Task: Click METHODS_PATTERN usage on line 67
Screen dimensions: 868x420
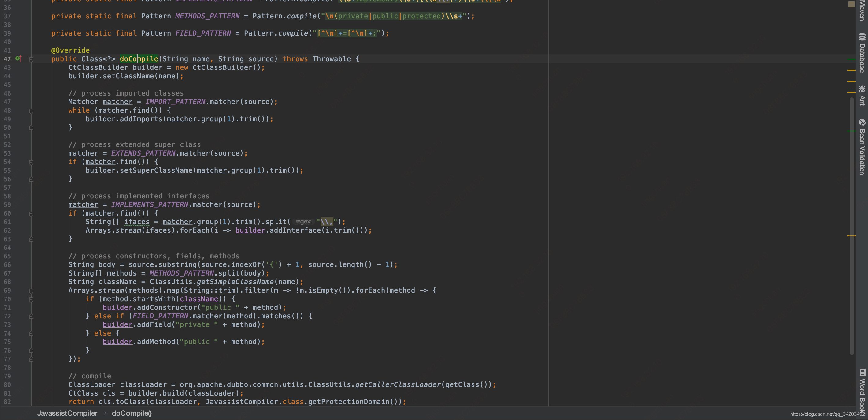Action: pos(182,273)
